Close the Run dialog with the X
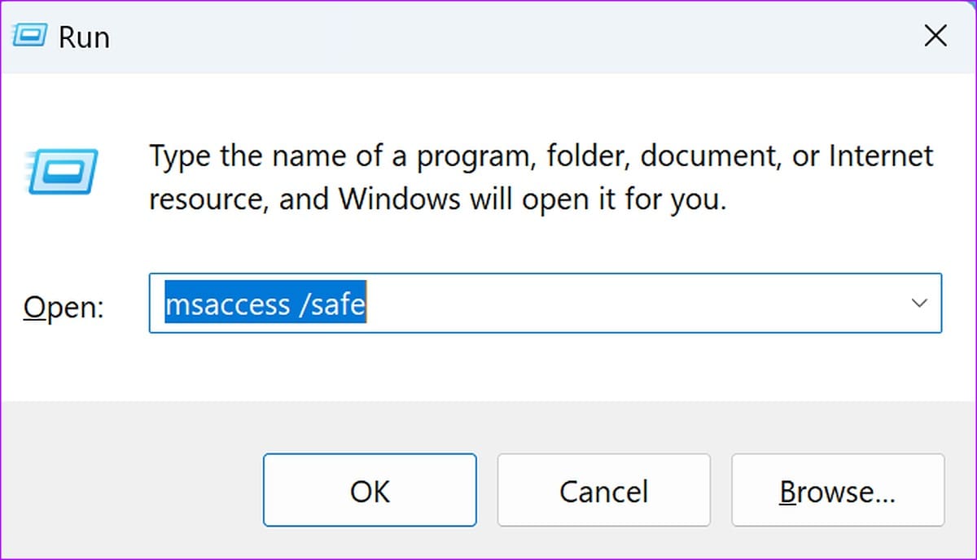977x560 pixels. click(935, 37)
